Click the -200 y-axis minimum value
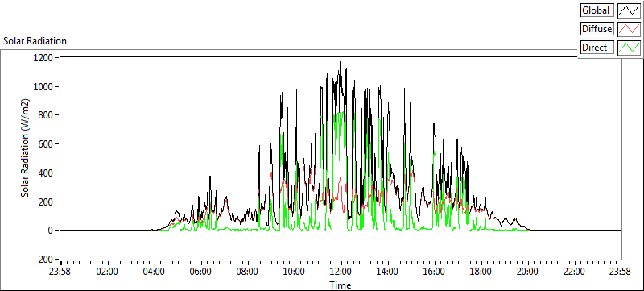 click(44, 260)
